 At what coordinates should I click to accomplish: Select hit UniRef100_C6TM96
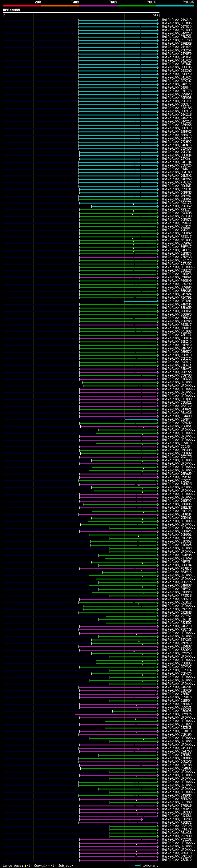click(177, 23)
